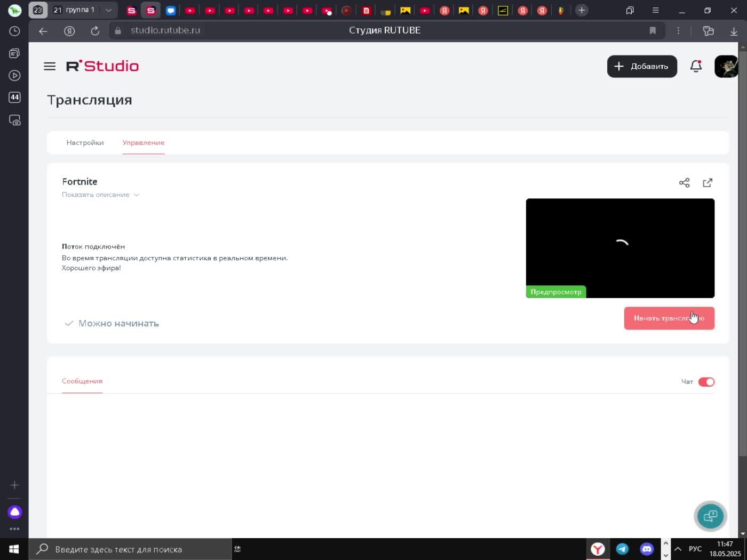Open Telegram from the taskbar
747x560 pixels.
coord(622,549)
